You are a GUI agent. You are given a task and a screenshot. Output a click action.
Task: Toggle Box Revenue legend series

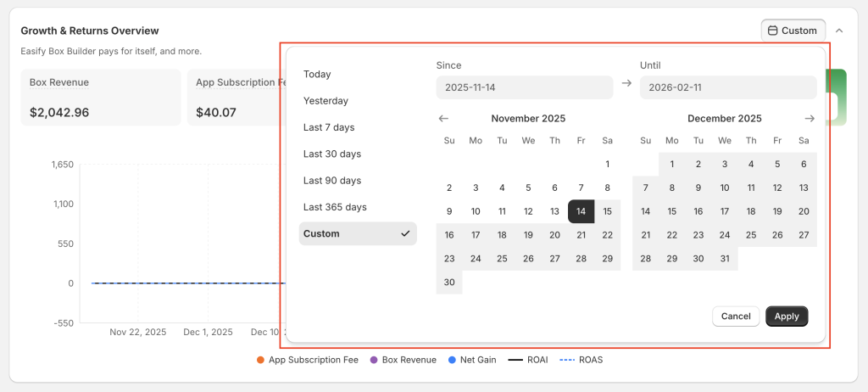[x=403, y=360]
